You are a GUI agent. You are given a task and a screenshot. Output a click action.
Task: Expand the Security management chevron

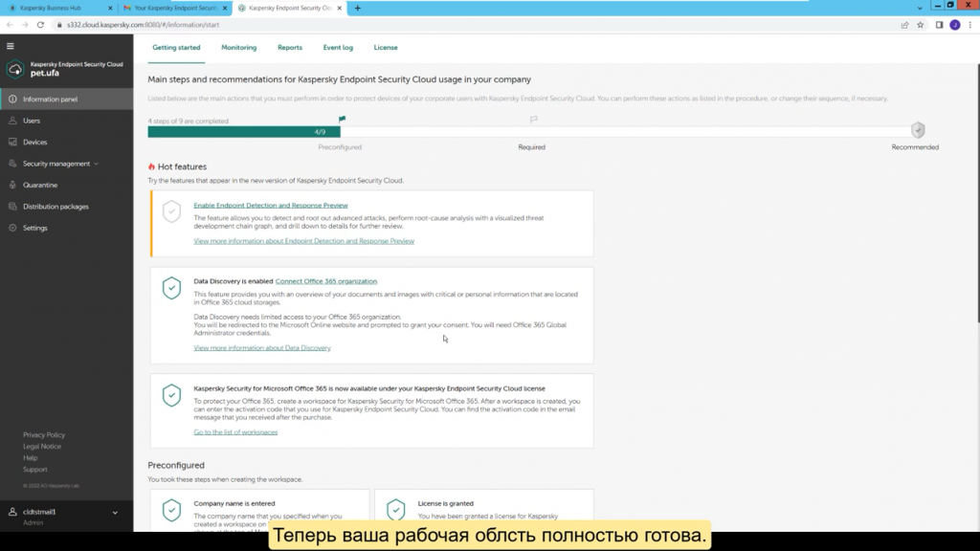[x=96, y=164]
